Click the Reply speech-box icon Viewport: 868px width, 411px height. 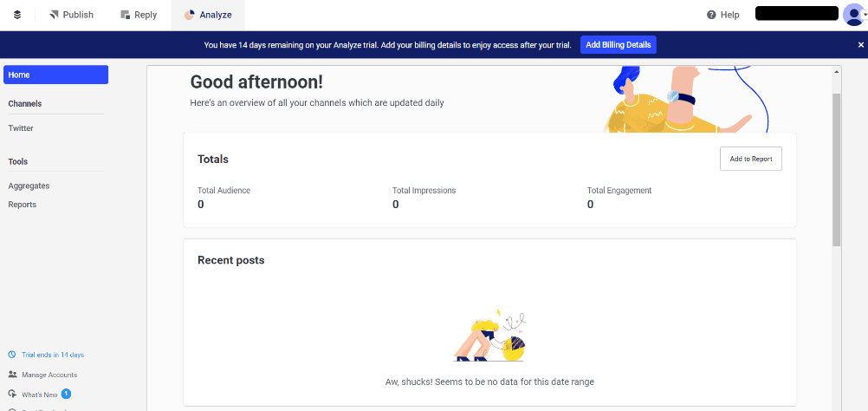125,15
